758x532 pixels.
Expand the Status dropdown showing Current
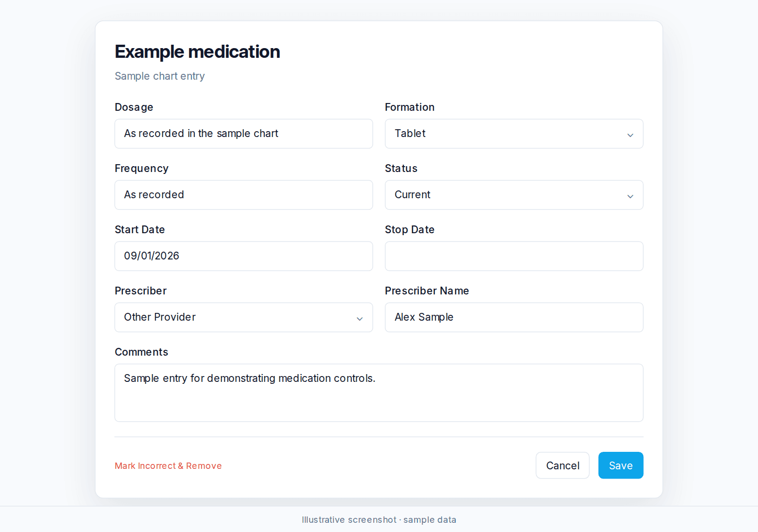pos(514,195)
